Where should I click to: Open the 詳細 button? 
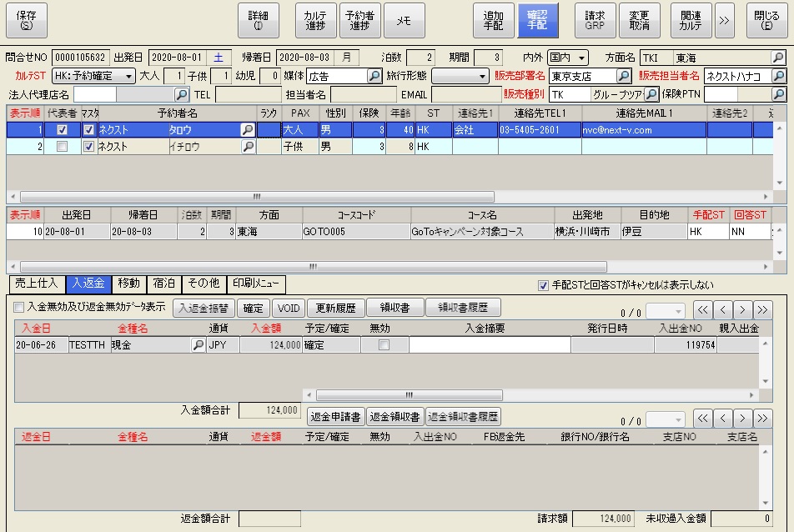click(259, 20)
